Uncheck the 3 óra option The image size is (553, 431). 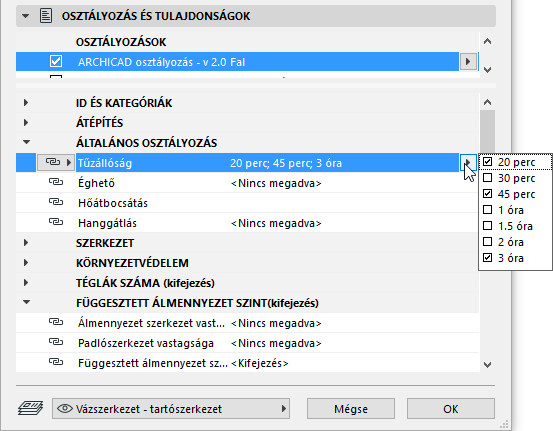pos(487,258)
